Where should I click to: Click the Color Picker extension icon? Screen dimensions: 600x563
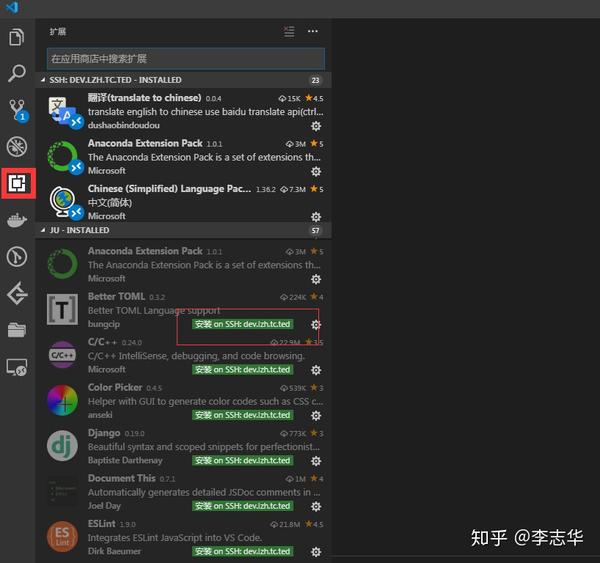pyautogui.click(x=62, y=400)
